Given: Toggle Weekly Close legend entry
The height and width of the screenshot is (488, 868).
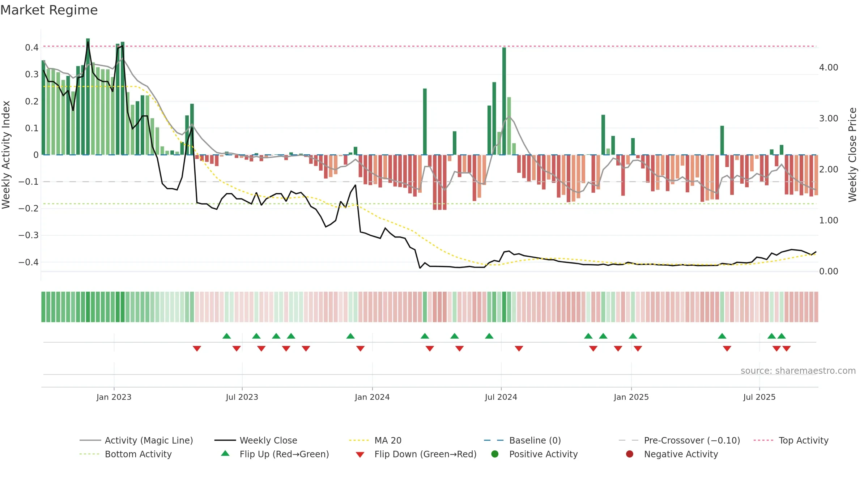Looking at the screenshot, I should (256, 440).
